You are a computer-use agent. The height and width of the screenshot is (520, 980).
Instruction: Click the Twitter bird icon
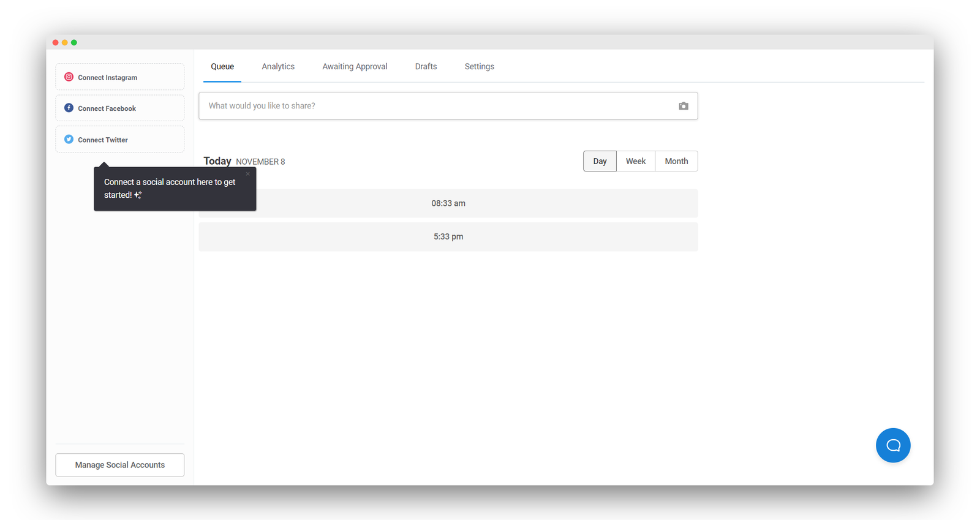click(x=69, y=140)
